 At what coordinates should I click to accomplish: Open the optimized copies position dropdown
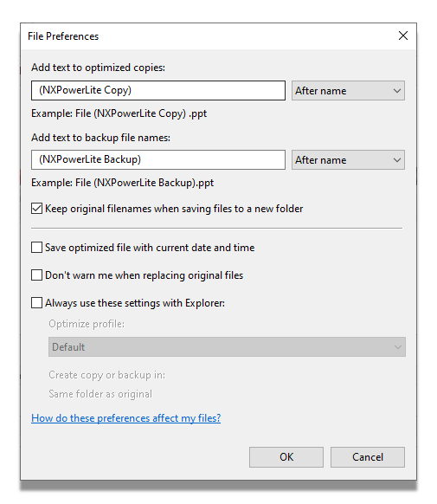[x=348, y=91]
